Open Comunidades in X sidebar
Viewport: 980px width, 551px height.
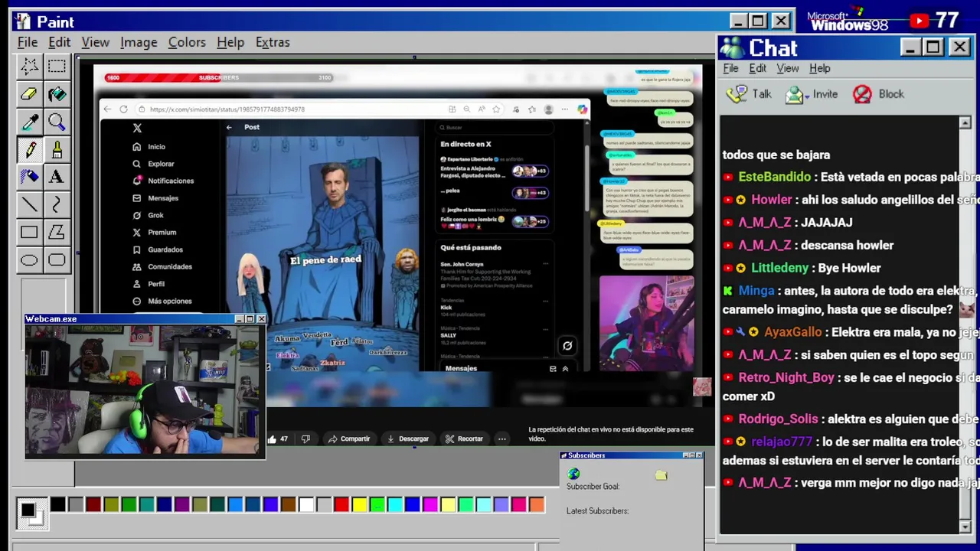click(x=162, y=266)
